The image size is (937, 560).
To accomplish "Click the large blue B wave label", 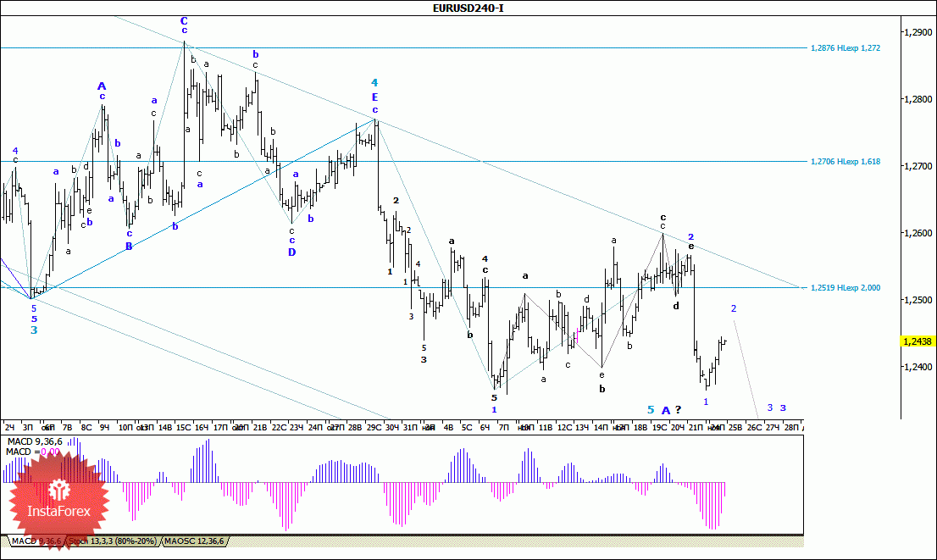I will point(129,246).
